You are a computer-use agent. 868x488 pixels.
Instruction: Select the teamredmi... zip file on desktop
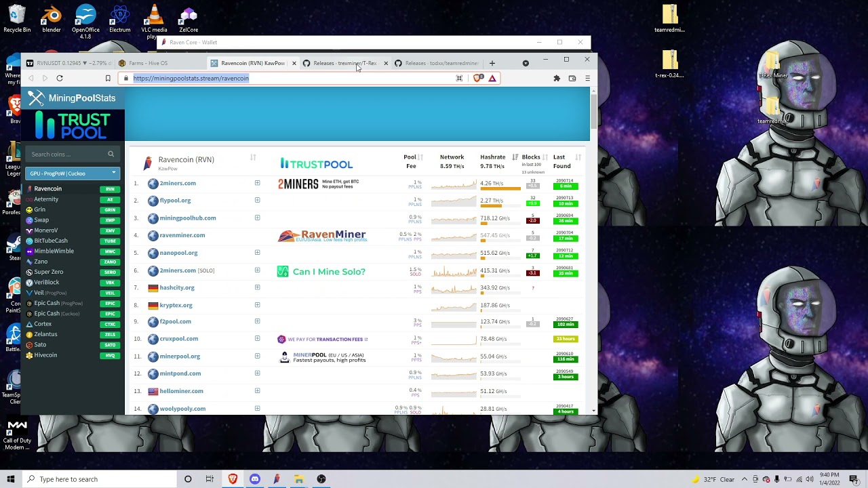[669, 19]
